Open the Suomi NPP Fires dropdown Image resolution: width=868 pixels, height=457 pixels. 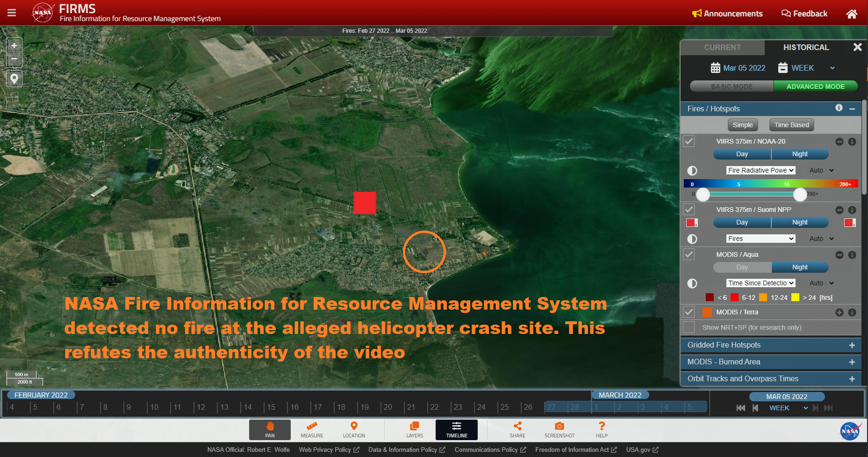pyautogui.click(x=761, y=239)
